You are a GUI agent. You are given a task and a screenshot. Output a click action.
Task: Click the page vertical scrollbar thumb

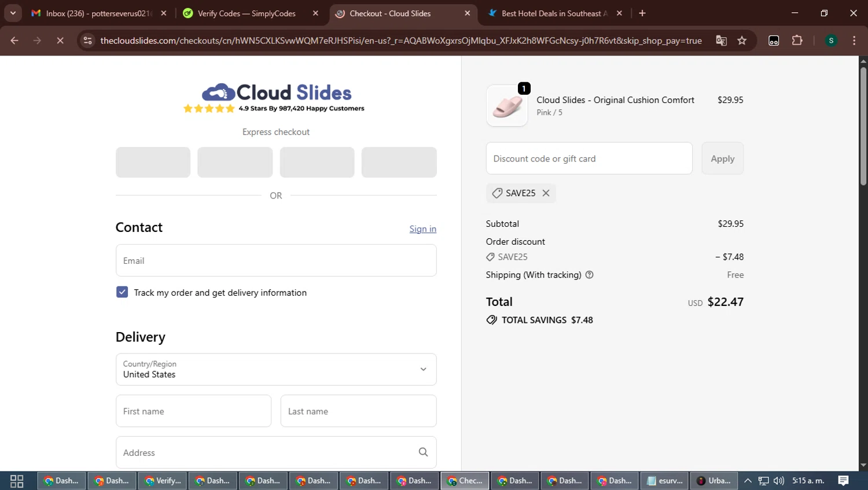pos(863,127)
